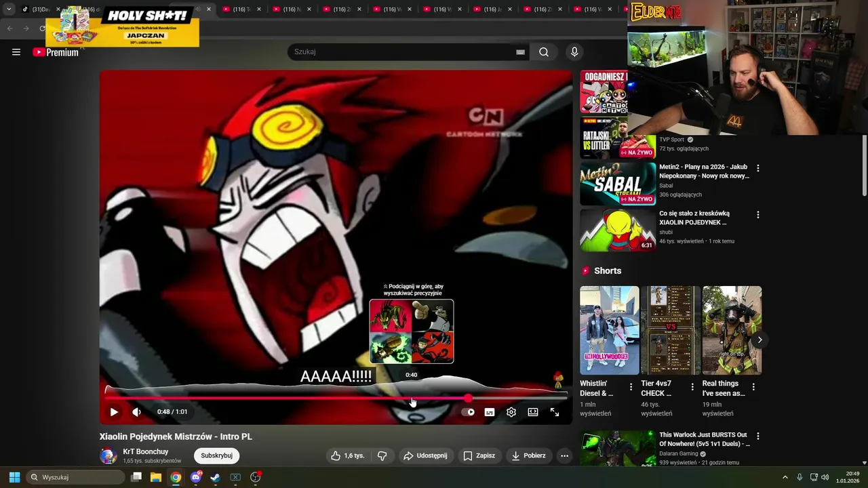Image resolution: width=868 pixels, height=488 pixels.
Task: Open Steam from taskbar
Action: [216, 477]
